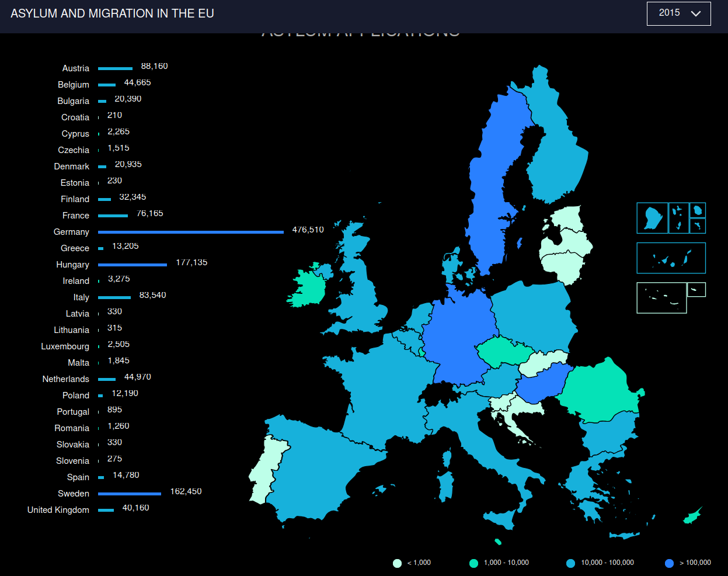
Task: Select the Austria label in the list
Action: click(x=76, y=68)
